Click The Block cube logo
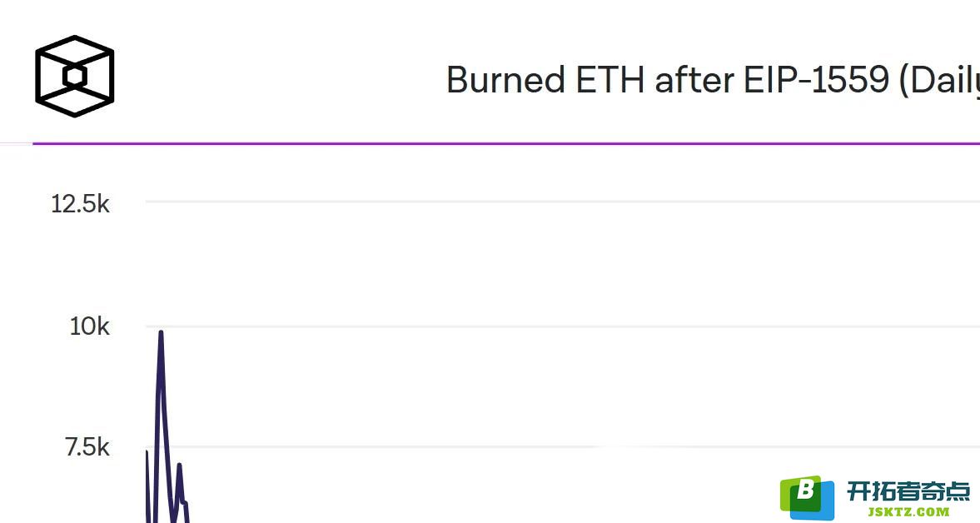Screen dimensions: 980x523 [x=74, y=77]
